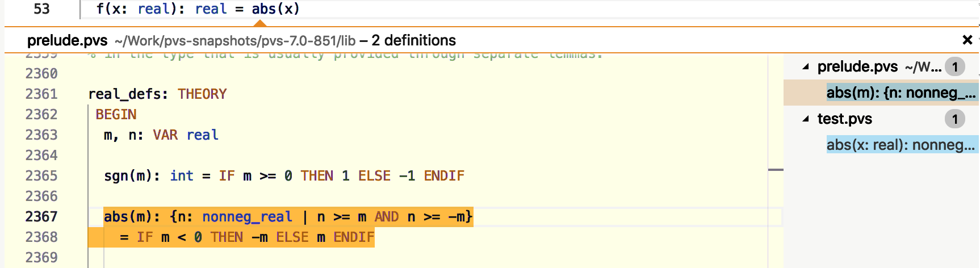980x268 pixels.
Task: Click the int type on line 2365
Action: coord(182,175)
